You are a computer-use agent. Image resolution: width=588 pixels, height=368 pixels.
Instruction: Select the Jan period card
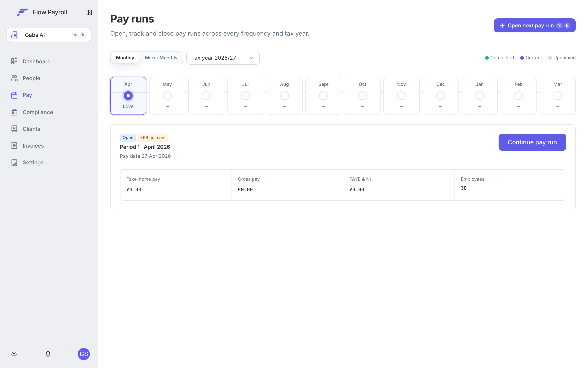(480, 96)
